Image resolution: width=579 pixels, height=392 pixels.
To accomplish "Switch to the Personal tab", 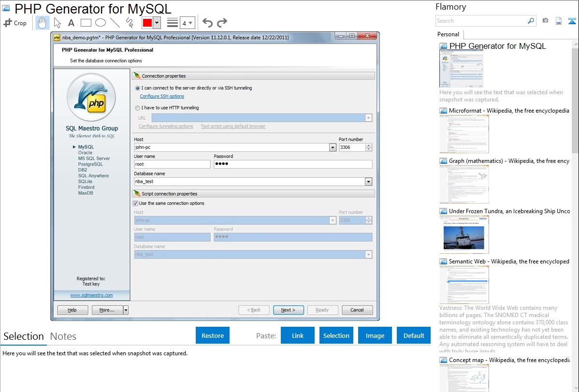I will coord(449,34).
